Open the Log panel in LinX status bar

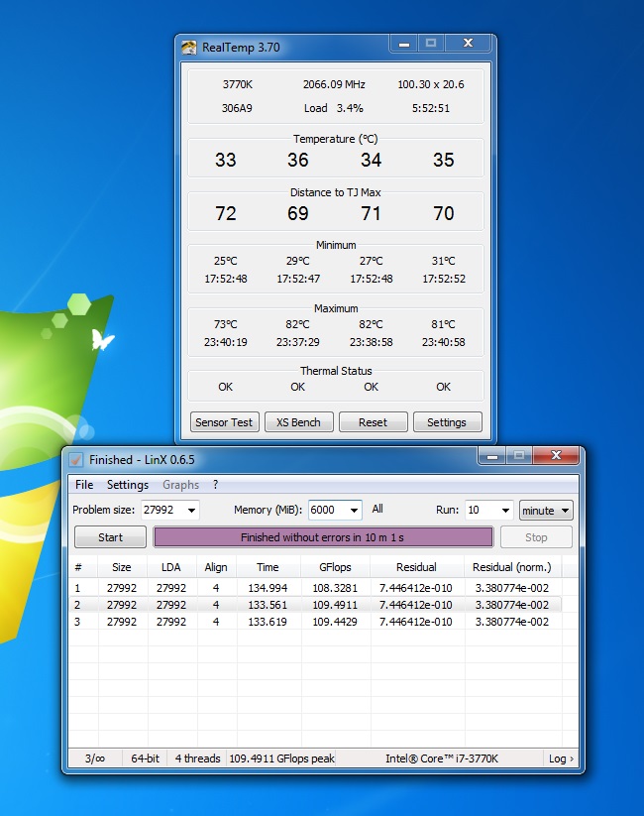click(561, 758)
